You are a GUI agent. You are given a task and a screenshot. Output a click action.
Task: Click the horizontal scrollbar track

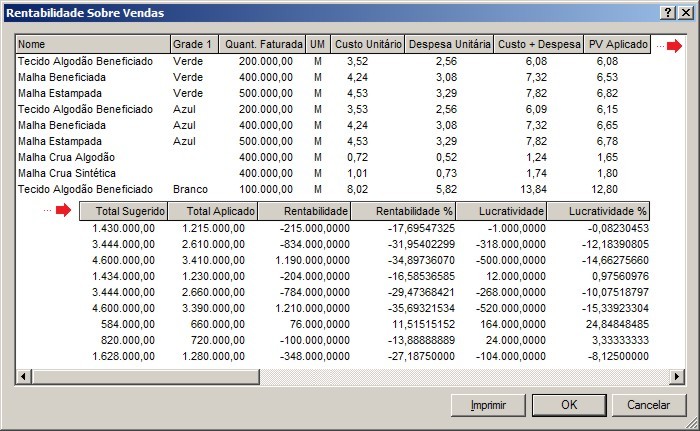coord(350,375)
